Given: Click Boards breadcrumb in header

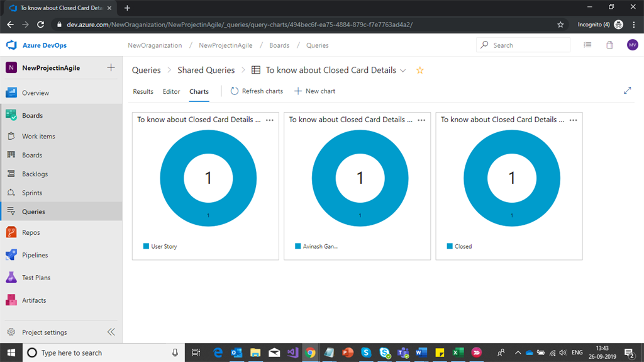Looking at the screenshot, I should (x=279, y=45).
